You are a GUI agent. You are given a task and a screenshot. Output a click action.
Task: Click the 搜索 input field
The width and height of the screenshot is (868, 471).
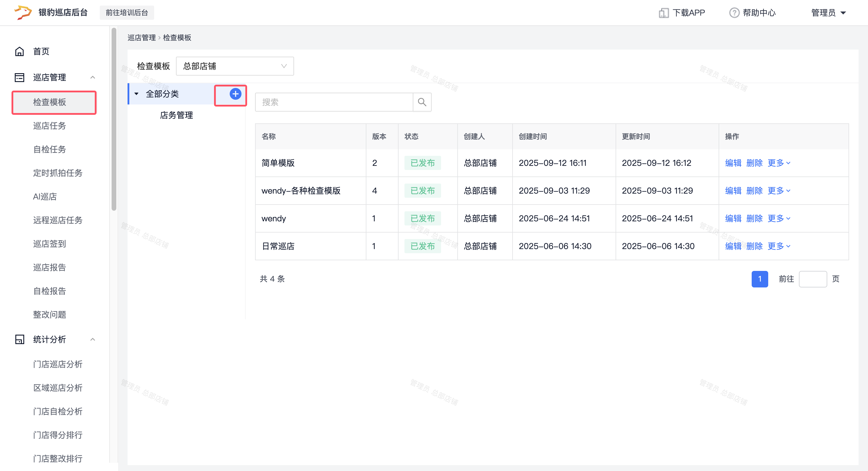click(334, 102)
